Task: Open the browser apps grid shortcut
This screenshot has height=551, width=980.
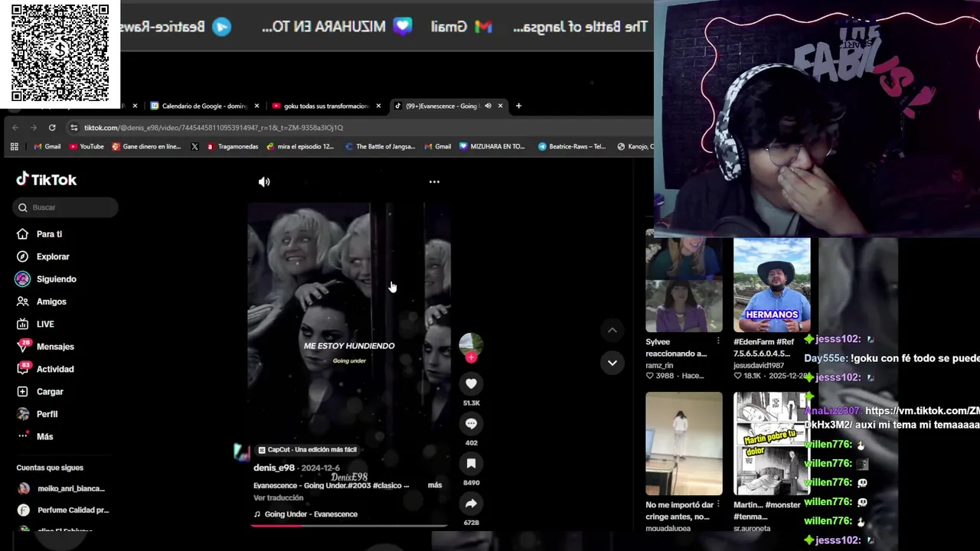Action: (14, 146)
